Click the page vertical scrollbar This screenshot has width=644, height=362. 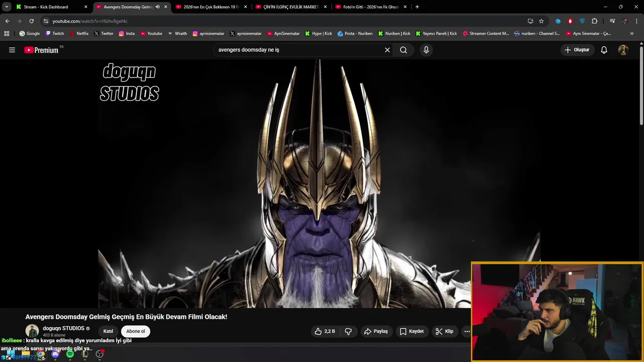pyautogui.click(x=641, y=85)
